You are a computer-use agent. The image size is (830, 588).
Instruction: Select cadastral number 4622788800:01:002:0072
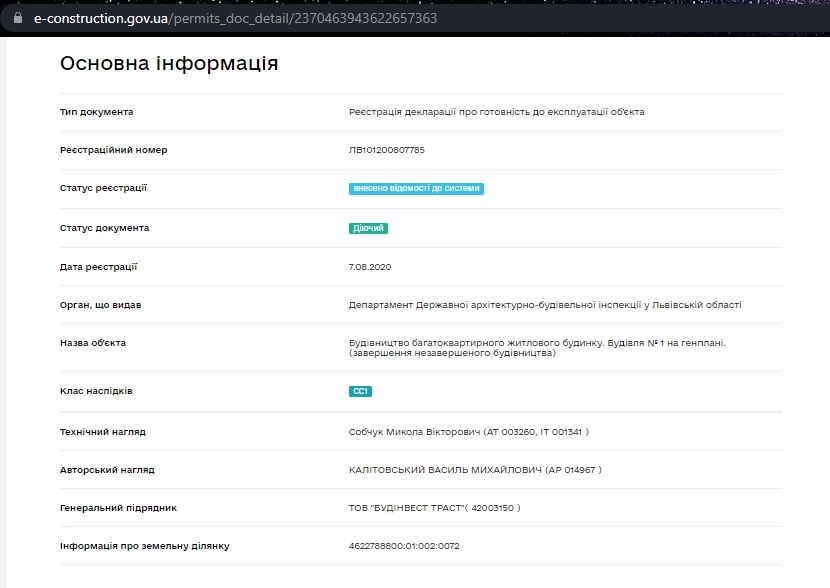[x=404, y=546]
